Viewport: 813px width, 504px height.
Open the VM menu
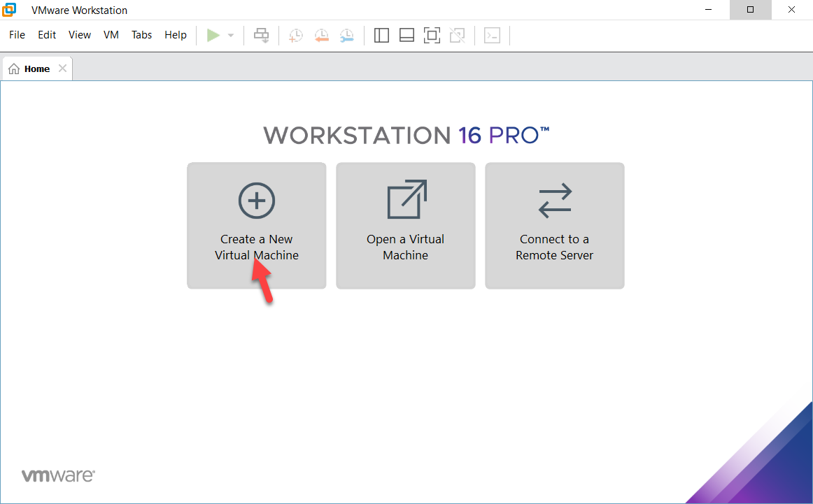tap(111, 35)
